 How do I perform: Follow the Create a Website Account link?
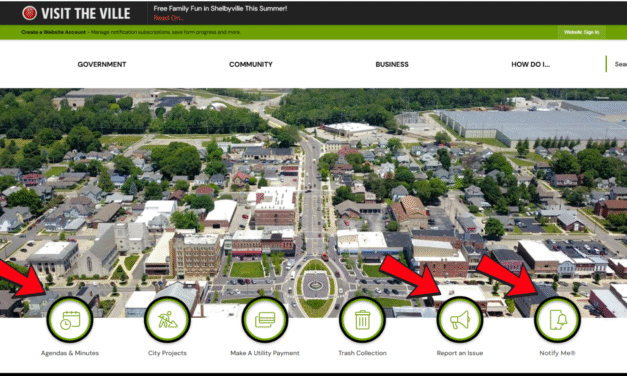pos(54,32)
